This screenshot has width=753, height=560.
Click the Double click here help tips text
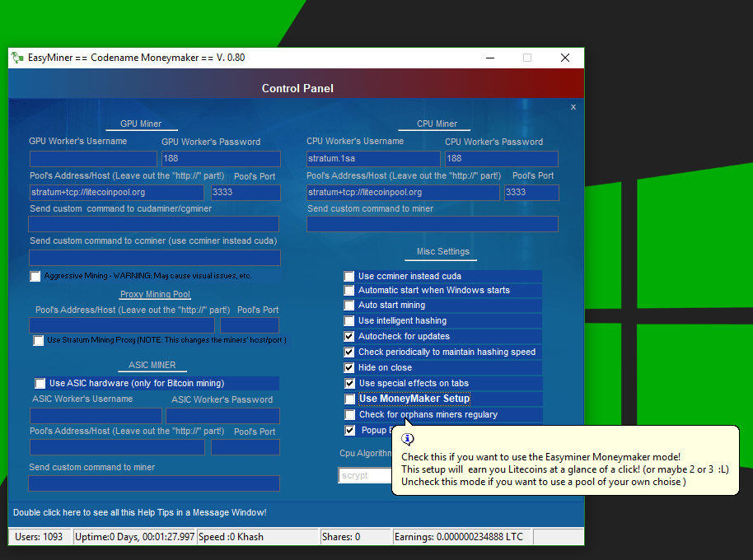pyautogui.click(x=140, y=512)
